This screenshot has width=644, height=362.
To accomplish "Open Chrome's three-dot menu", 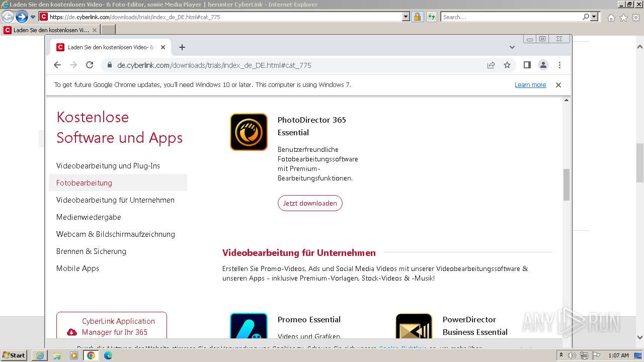I will (559, 65).
